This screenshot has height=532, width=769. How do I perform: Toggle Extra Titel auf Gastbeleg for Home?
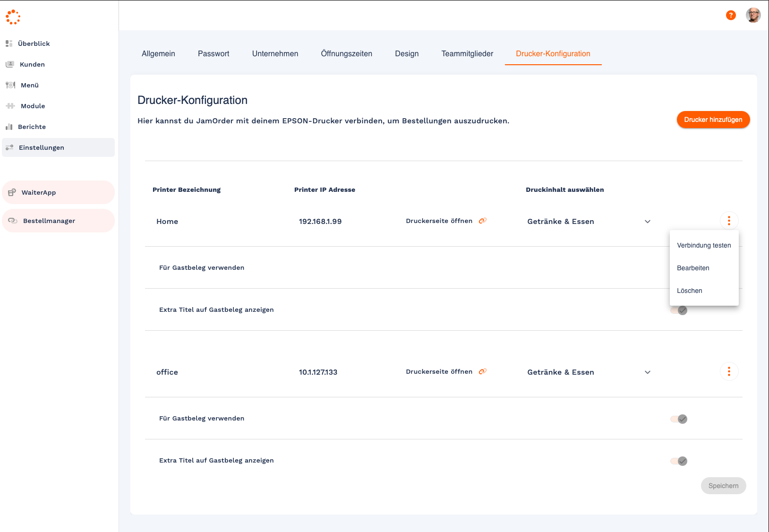[679, 310]
